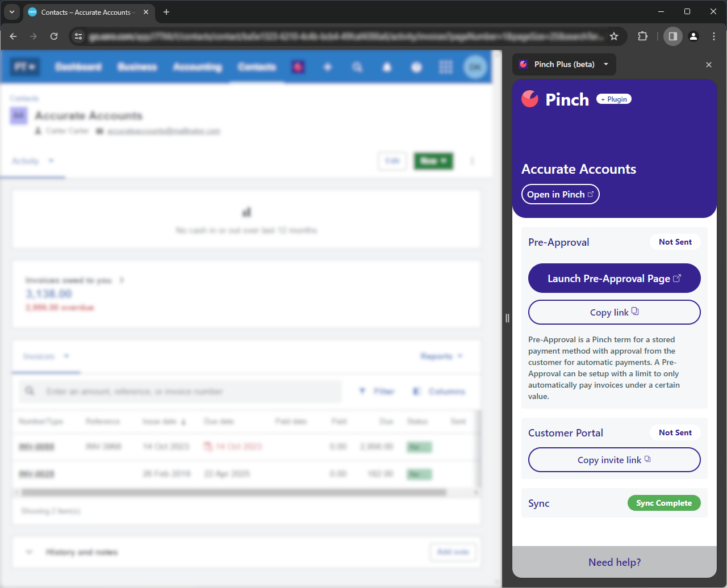Click the pink app icon in the navbar

pyautogui.click(x=298, y=67)
